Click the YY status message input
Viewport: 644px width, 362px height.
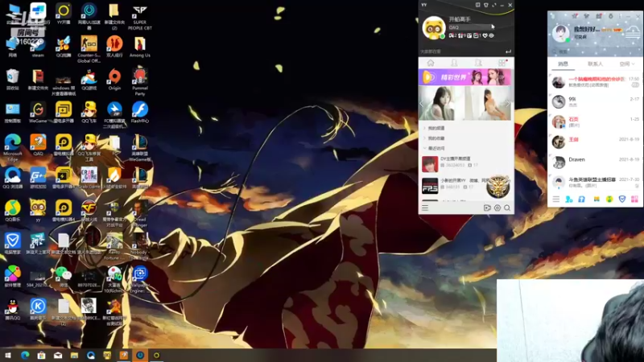pos(470,27)
